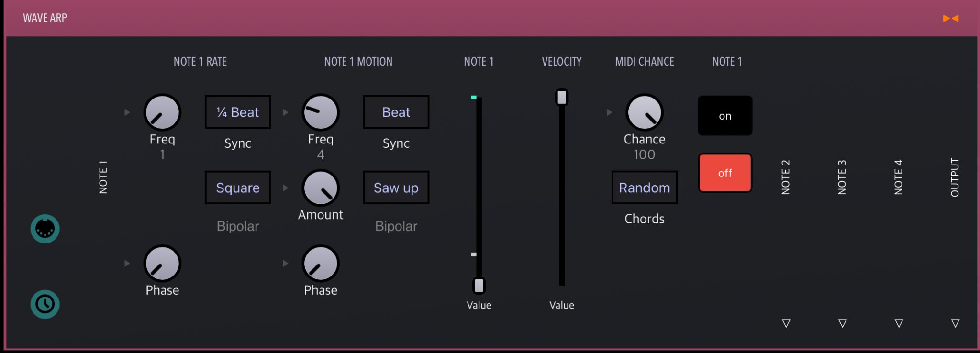This screenshot has width=980, height=353.
Task: Click the modulation arrow beside Amount knob
Action: [x=285, y=188]
